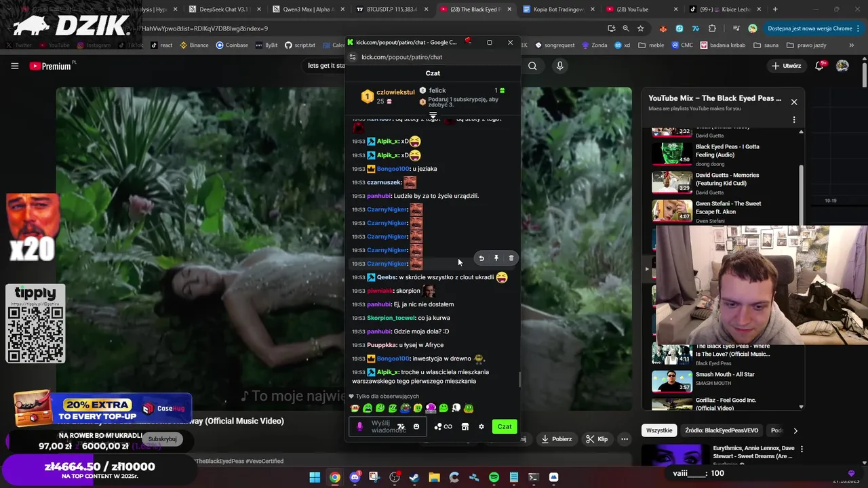Open the meble bookmarks folder
Screen dimensions: 868x488
[x=652, y=45]
